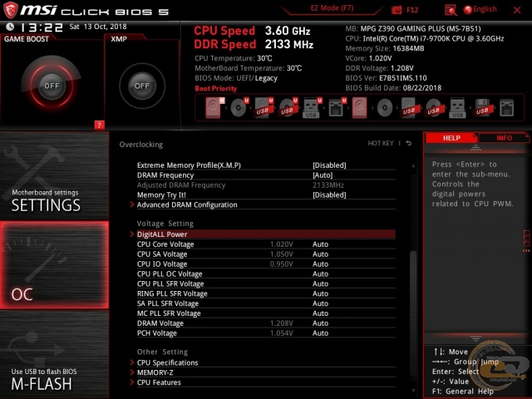Change the CPU IO Voltage Auto value

(320, 264)
